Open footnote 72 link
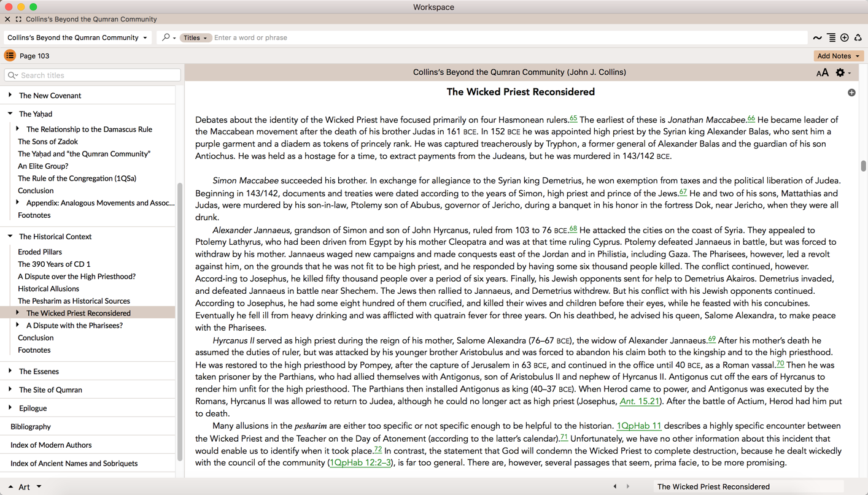 [x=378, y=450]
